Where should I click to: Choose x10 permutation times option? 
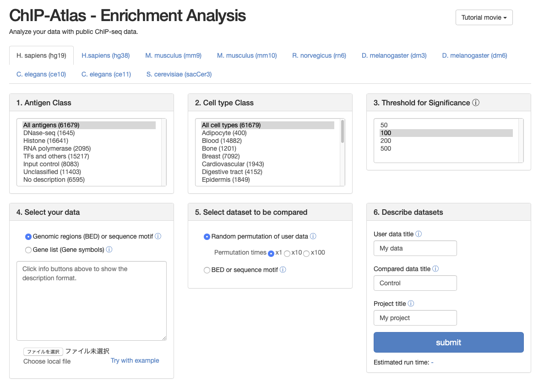288,253
